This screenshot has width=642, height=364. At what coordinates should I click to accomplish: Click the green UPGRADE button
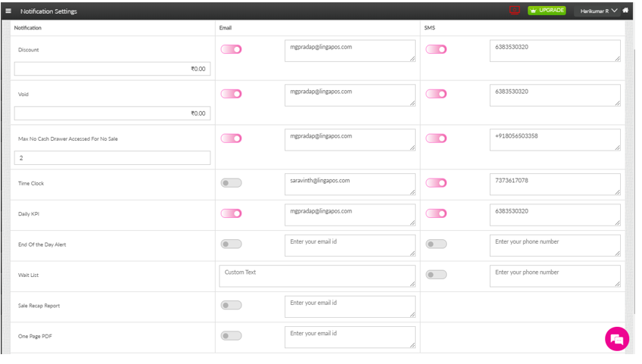547,11
